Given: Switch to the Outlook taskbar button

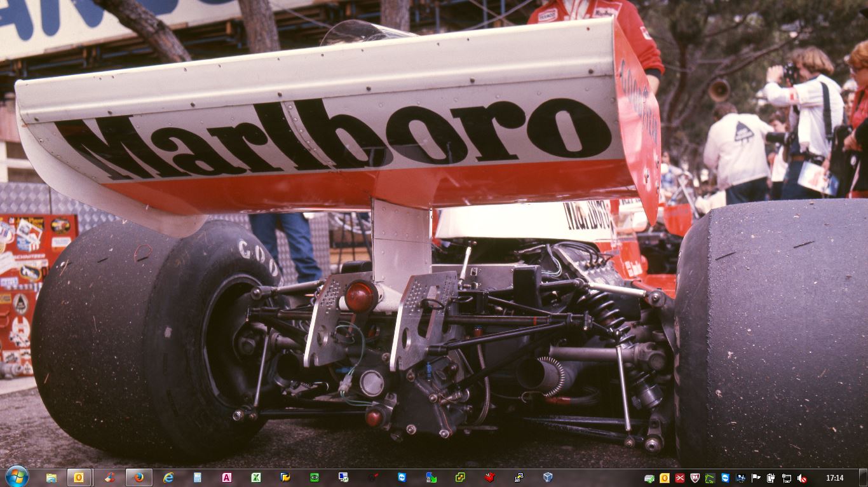Looking at the screenshot, I should click(79, 477).
